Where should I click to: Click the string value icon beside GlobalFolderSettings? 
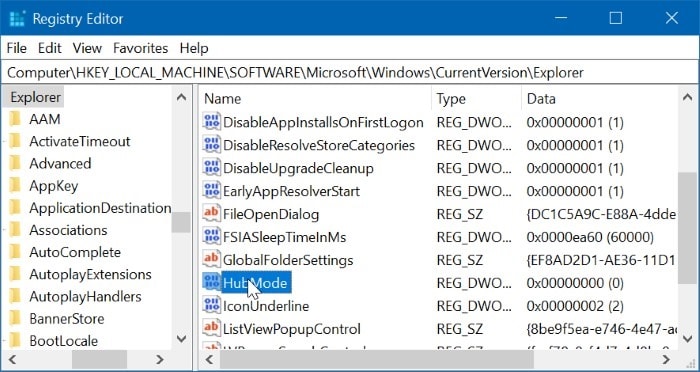(211, 260)
